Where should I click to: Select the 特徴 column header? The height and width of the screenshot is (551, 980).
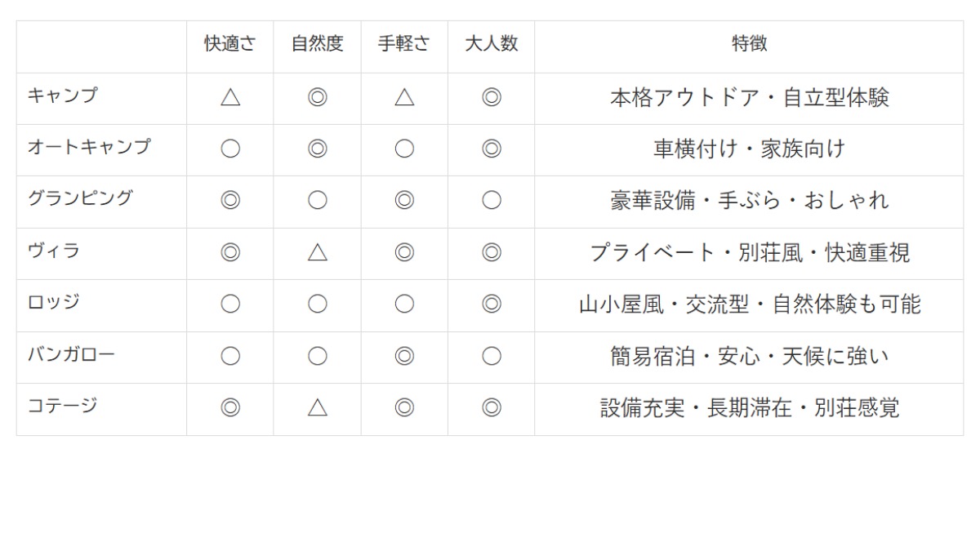[x=749, y=45]
